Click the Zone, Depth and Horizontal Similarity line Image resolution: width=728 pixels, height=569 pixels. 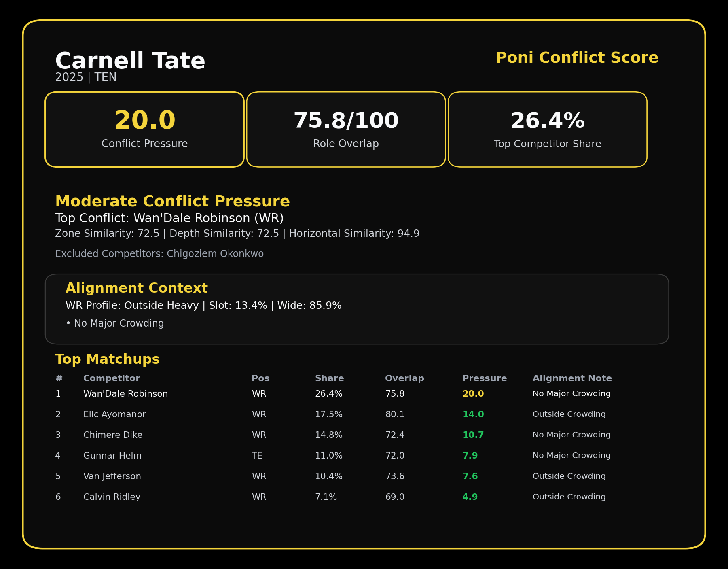click(x=237, y=234)
